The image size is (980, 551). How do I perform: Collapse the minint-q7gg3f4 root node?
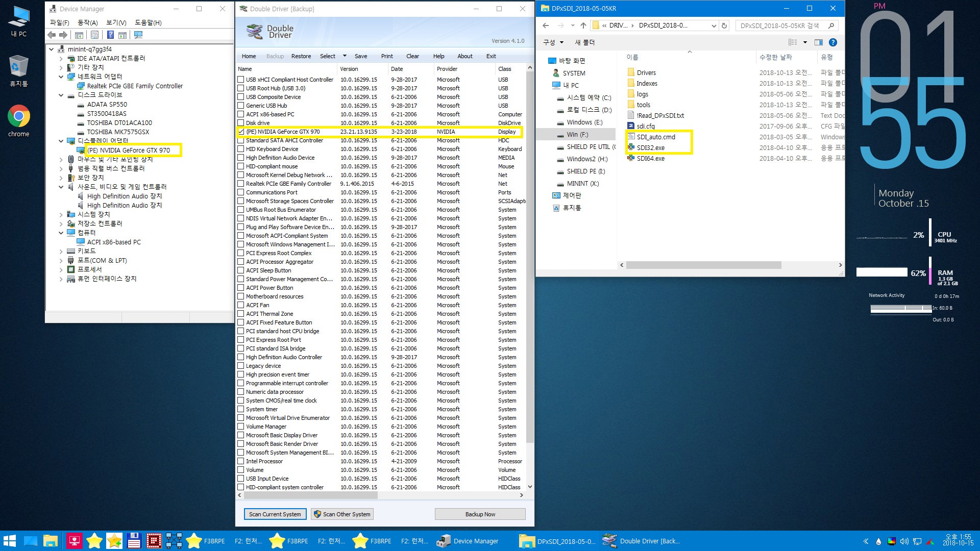(x=52, y=49)
